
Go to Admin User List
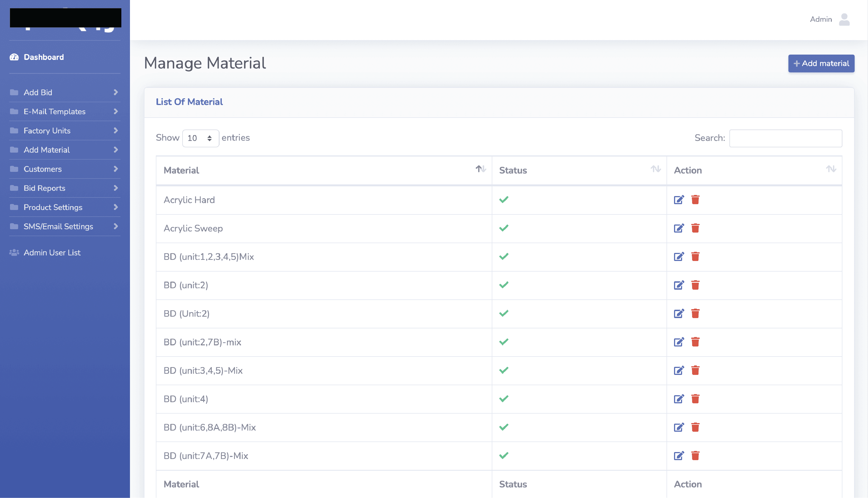[x=52, y=252]
